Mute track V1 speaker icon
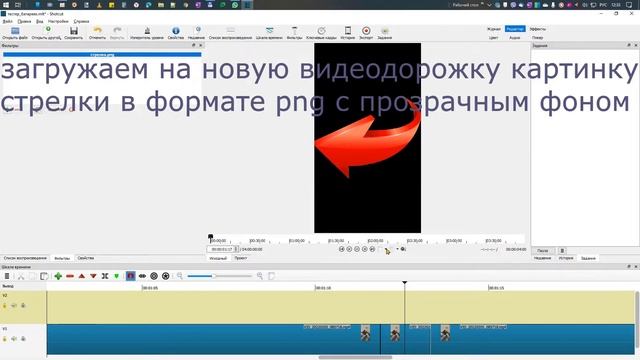640x360 pixels. [x=14, y=339]
